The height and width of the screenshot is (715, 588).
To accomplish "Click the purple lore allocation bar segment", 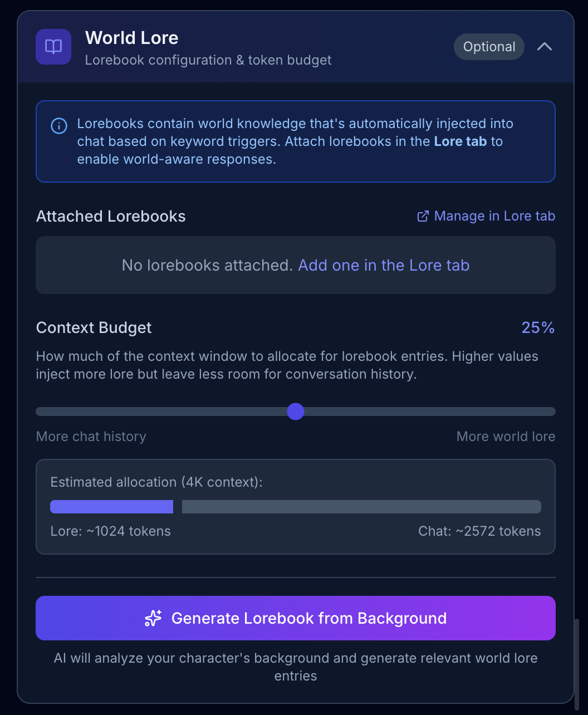I will coord(111,506).
